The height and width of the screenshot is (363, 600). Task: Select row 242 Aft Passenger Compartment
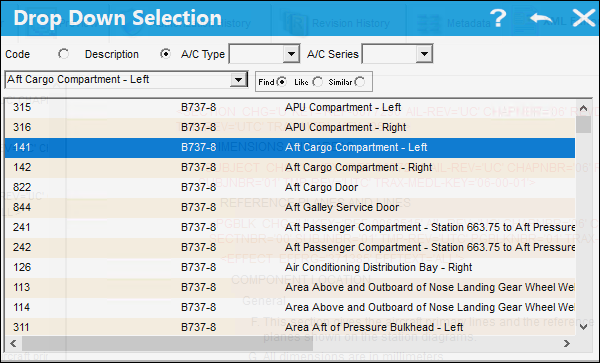290,247
